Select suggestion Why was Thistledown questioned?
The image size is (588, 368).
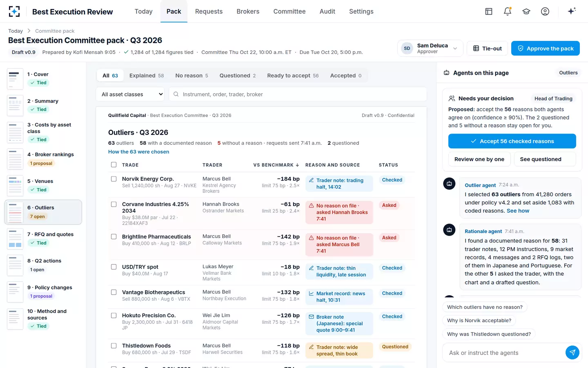coord(489,334)
